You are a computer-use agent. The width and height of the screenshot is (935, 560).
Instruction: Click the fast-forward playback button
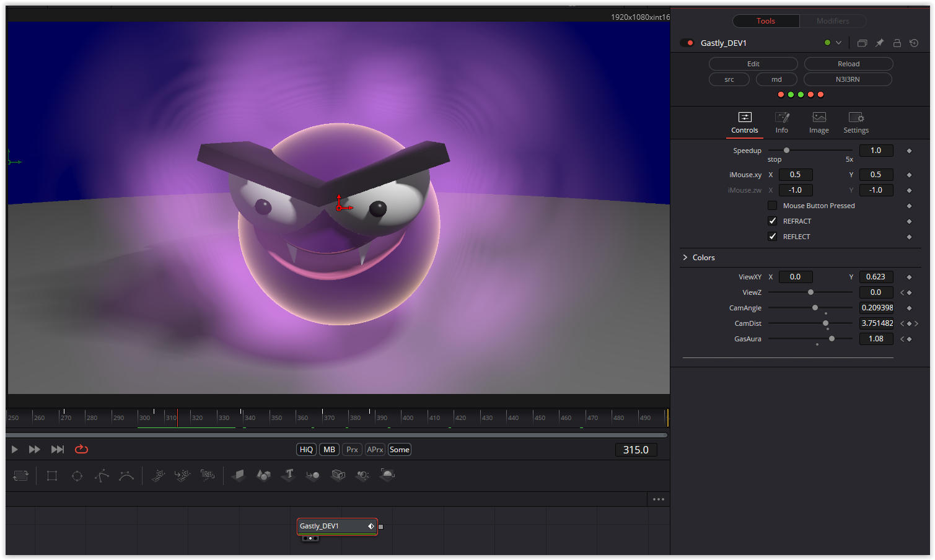[x=35, y=449]
